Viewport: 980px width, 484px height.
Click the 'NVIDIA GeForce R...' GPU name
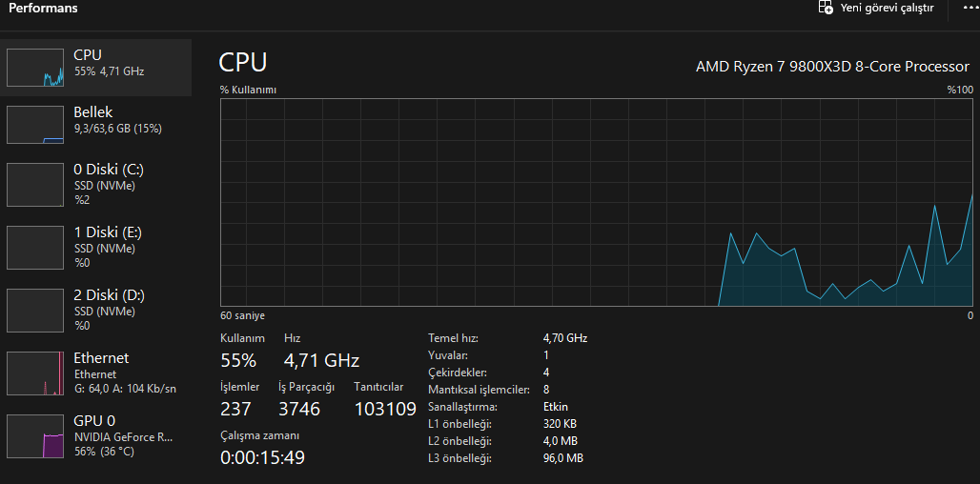(123, 436)
